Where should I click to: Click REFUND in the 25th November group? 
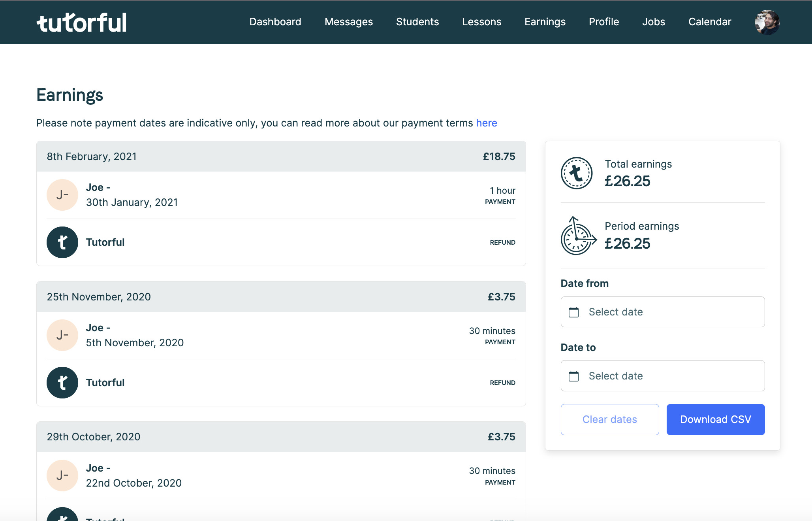(x=503, y=383)
